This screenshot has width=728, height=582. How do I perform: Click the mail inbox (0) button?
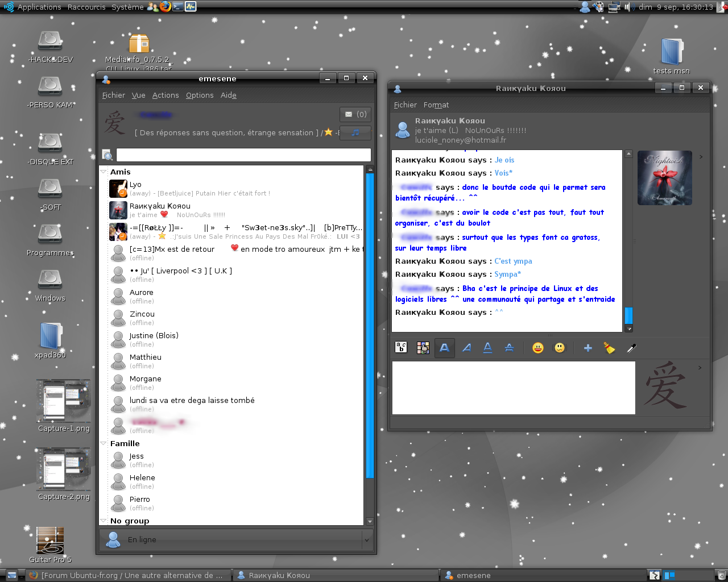pyautogui.click(x=355, y=114)
